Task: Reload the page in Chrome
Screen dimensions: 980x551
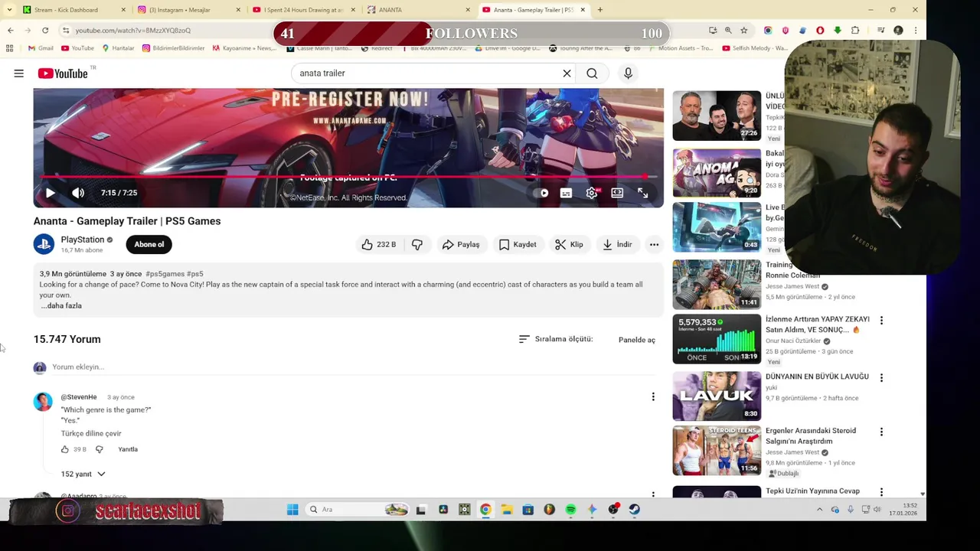Action: point(45,30)
